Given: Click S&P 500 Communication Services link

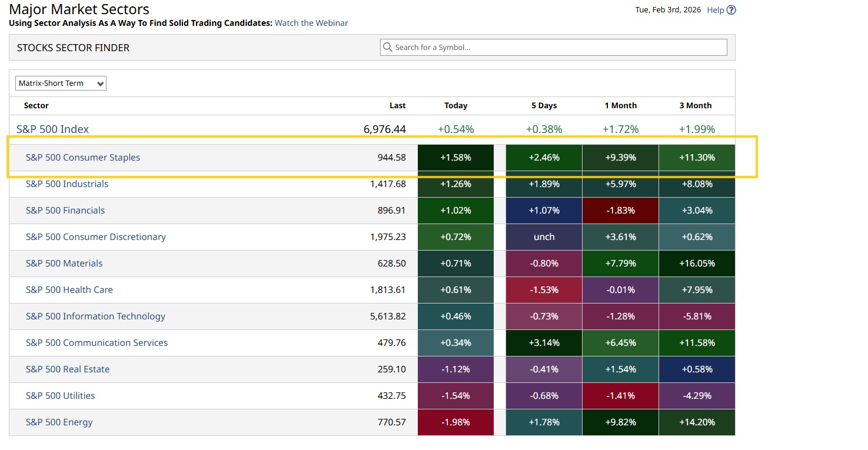Looking at the screenshot, I should pyautogui.click(x=97, y=343).
